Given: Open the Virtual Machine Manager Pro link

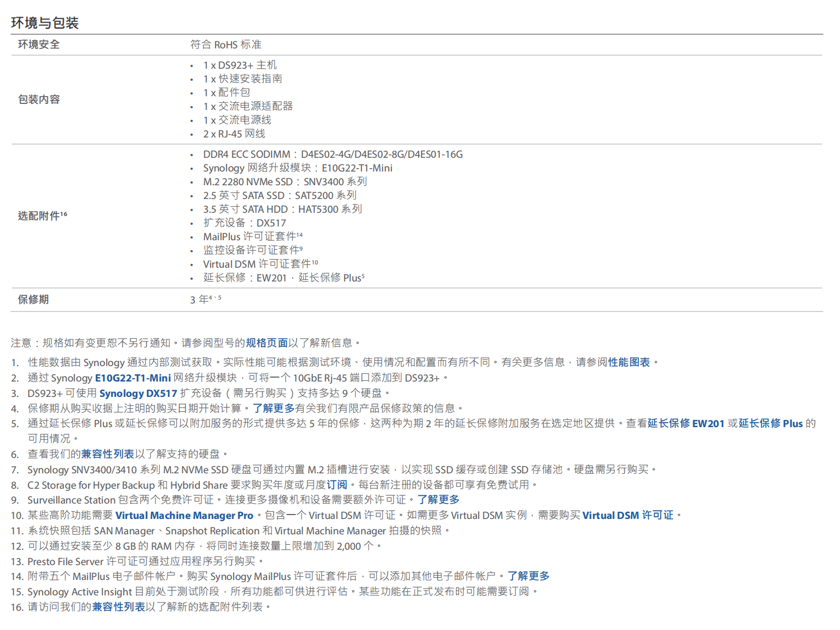Looking at the screenshot, I should coord(185,515).
